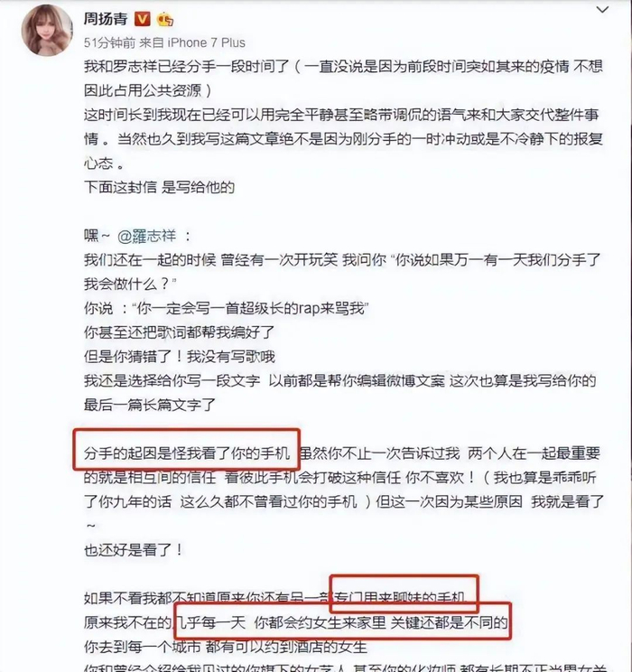This screenshot has height=672, width=632.
Task: Click the red-boxed phrase 专门用来聊妹的手机
Action: click(399, 597)
